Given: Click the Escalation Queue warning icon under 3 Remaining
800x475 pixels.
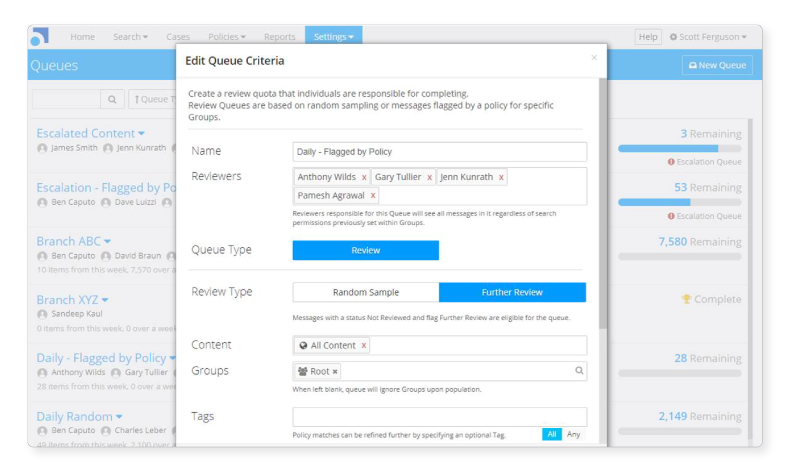Looking at the screenshot, I should [671, 162].
